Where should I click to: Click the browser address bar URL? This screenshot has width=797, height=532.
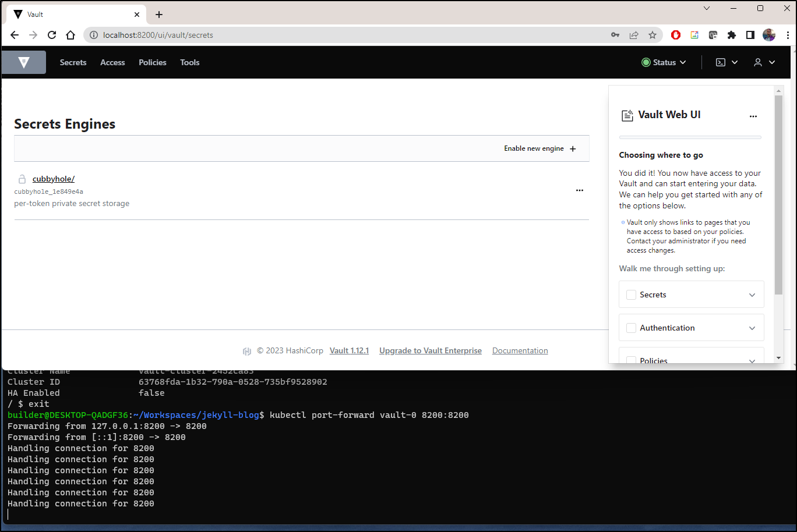[158, 35]
